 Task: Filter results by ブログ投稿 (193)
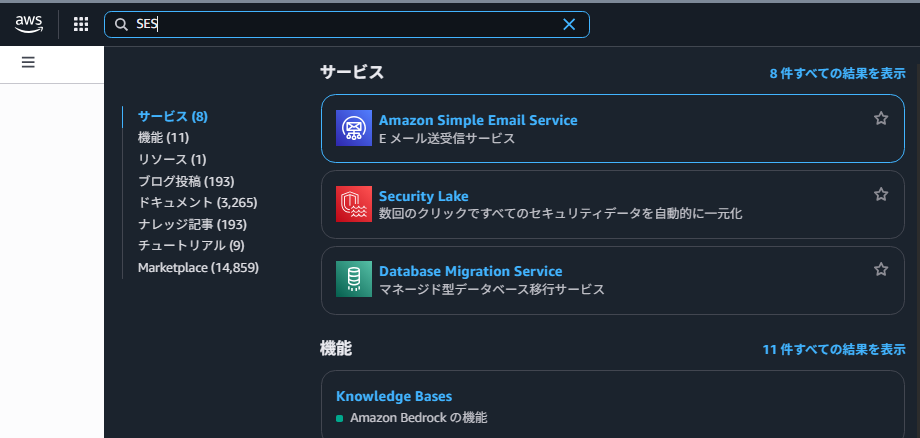(185, 181)
